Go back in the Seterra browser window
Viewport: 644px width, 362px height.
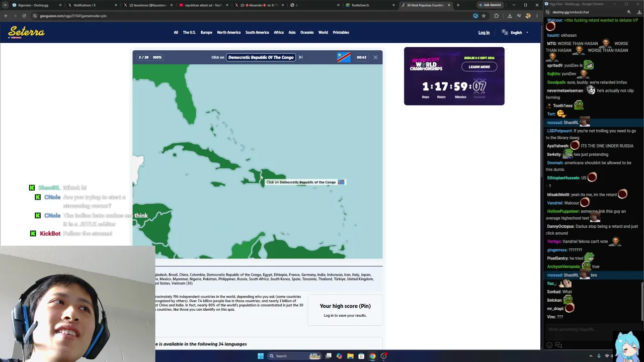[x=6, y=16]
